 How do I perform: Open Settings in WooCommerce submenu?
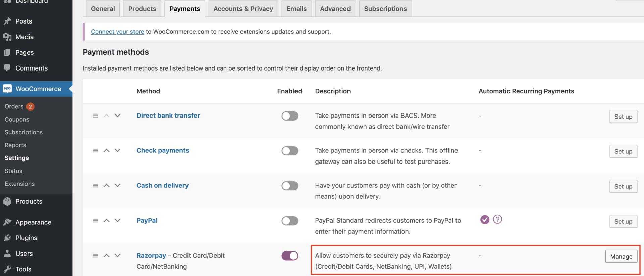point(17,158)
